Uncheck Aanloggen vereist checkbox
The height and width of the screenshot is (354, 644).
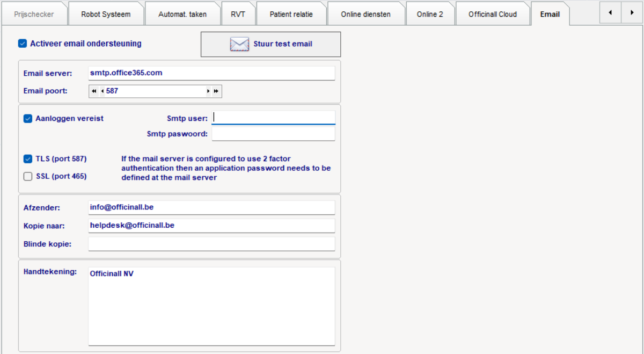click(28, 118)
